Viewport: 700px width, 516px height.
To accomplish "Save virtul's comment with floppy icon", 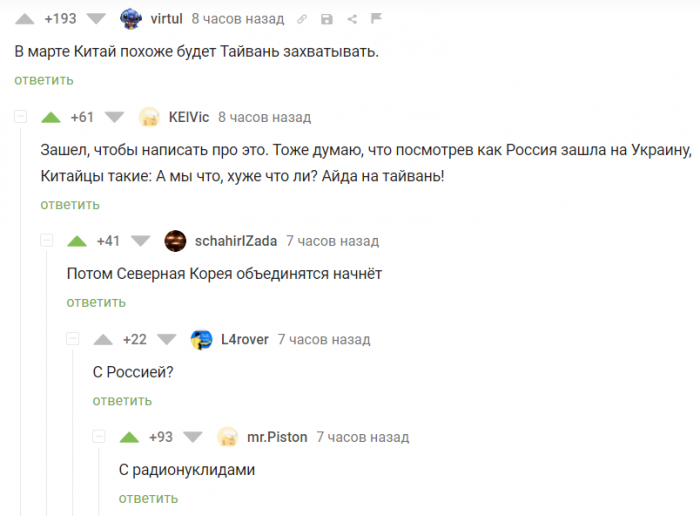I will point(327,19).
